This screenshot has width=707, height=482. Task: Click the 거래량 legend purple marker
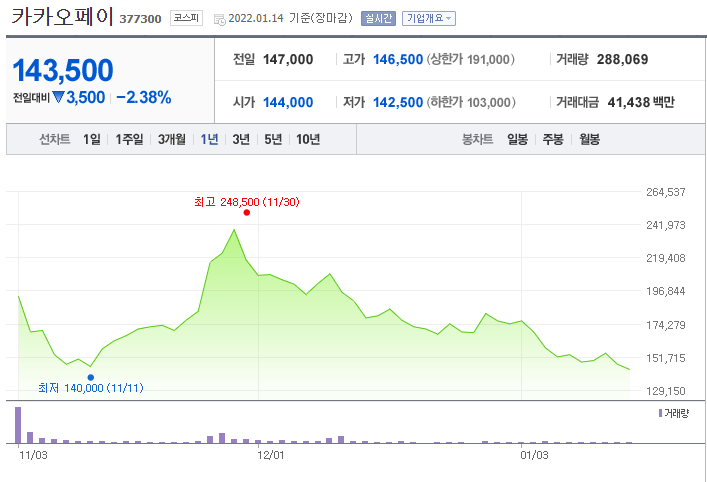coord(660,413)
